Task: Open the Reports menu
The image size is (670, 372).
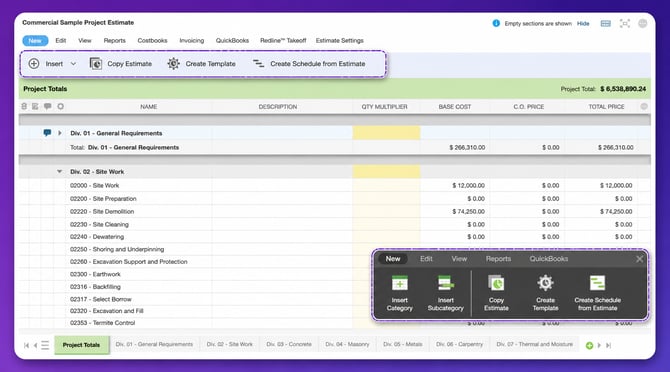Action: (115, 41)
